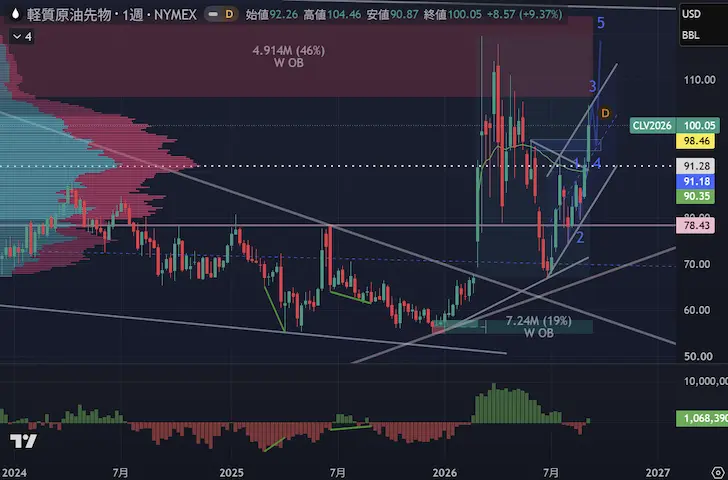Click the 高値104.46 high value
Screen dimensions: 728x480
[x=332, y=14]
